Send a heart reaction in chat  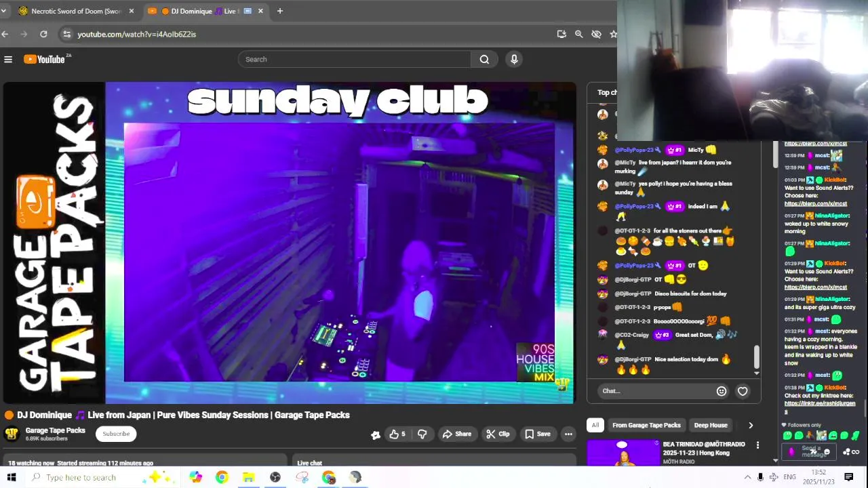click(743, 390)
